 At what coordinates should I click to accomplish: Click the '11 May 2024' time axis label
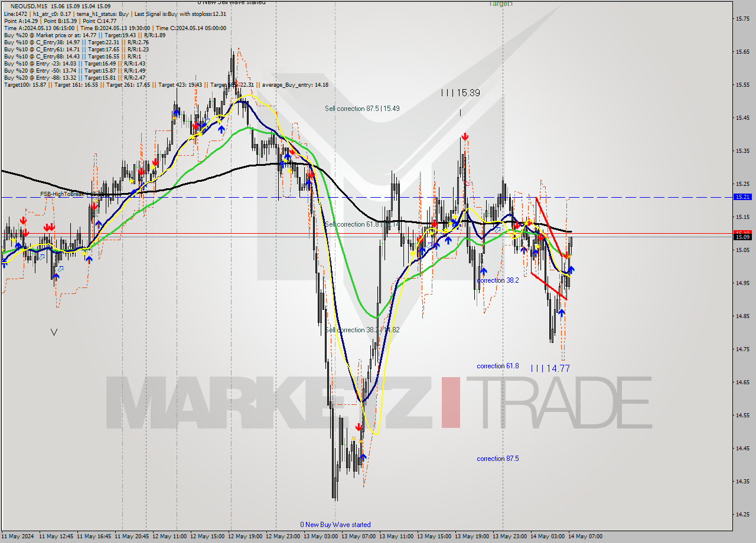pos(17,537)
